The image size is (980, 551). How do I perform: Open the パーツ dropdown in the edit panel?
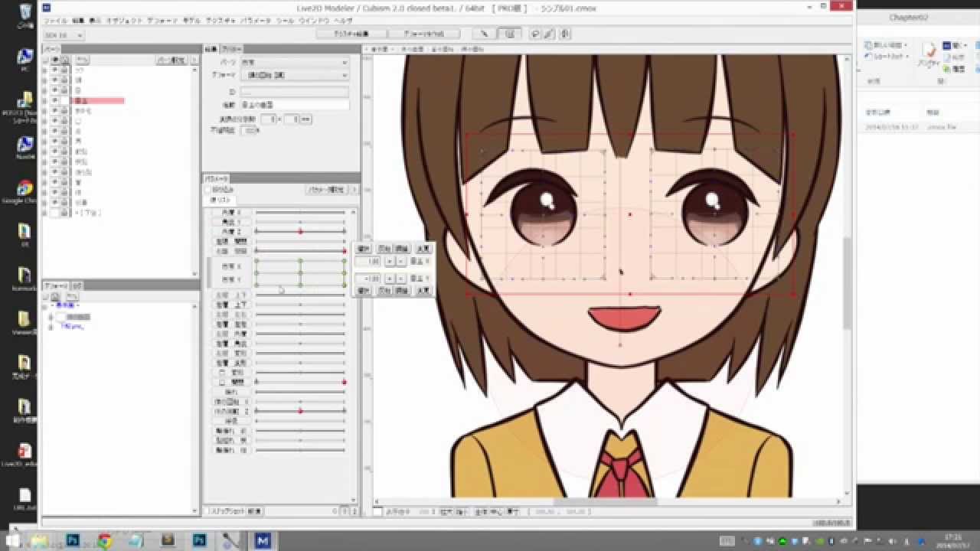[295, 62]
